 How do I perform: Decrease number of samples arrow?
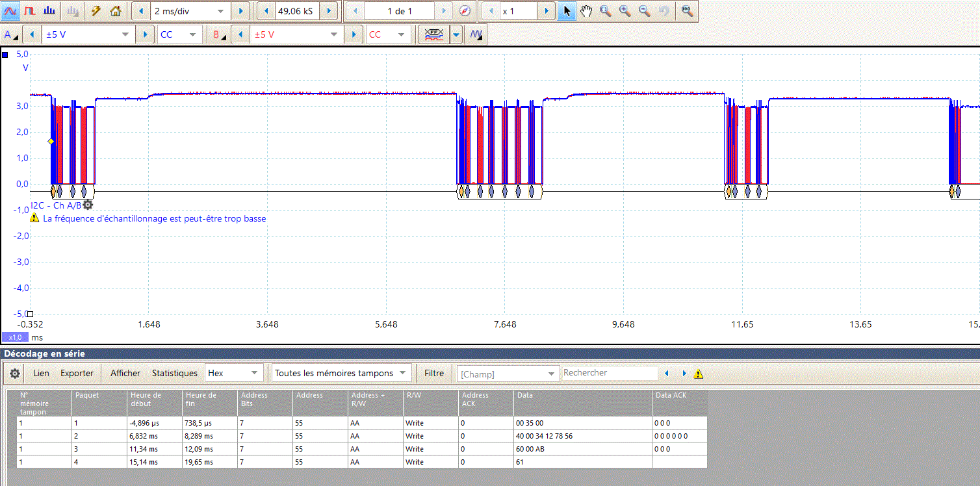[x=266, y=11]
